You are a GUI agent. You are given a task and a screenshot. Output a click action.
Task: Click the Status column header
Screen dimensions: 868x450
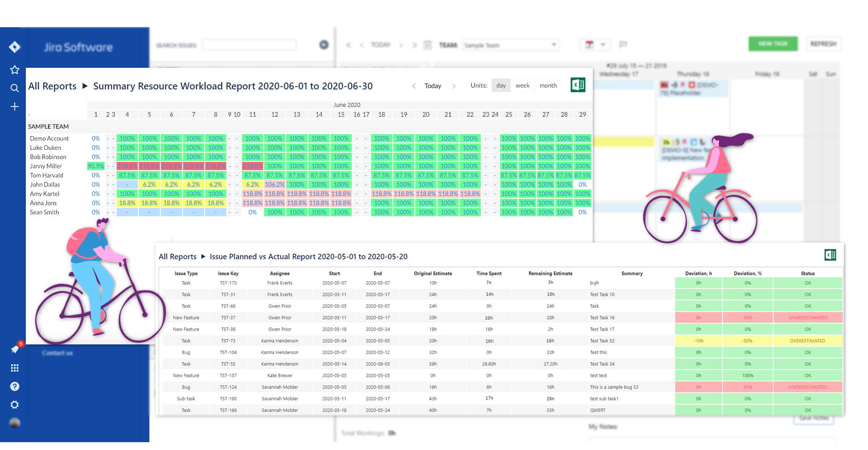pos(808,273)
